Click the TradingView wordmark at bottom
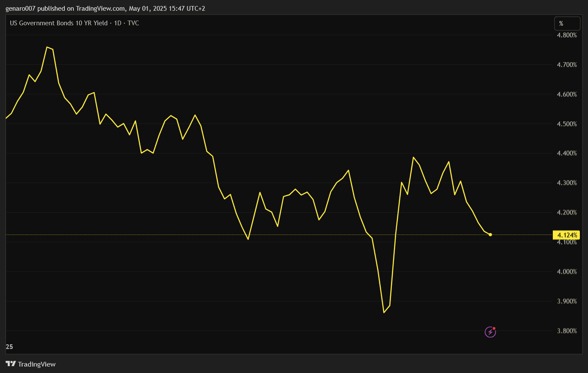Screen dimensions: 588x373 [37, 364]
